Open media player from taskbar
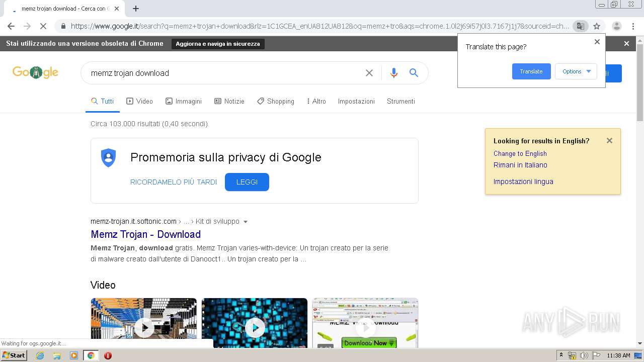This screenshot has width=644, height=362. pos(74,355)
